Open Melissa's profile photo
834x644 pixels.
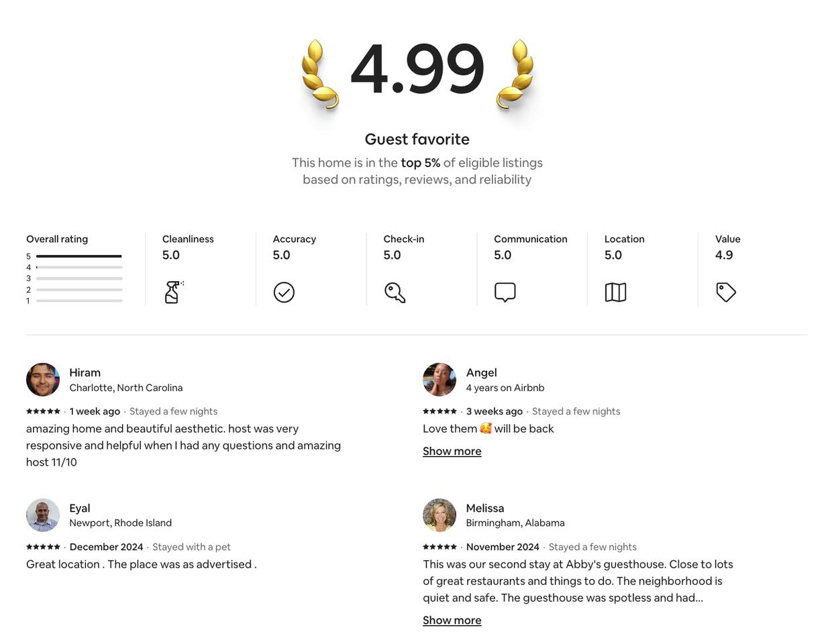coord(439,515)
